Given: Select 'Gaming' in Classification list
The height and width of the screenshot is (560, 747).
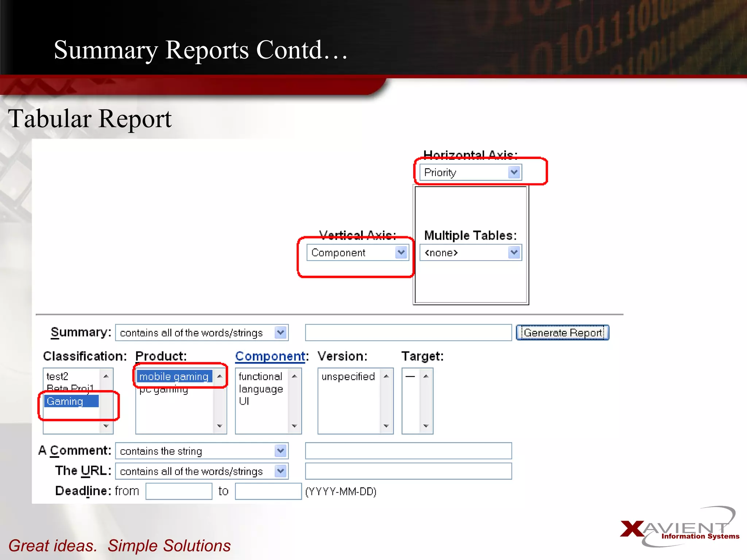Looking at the screenshot, I should pyautogui.click(x=71, y=401).
